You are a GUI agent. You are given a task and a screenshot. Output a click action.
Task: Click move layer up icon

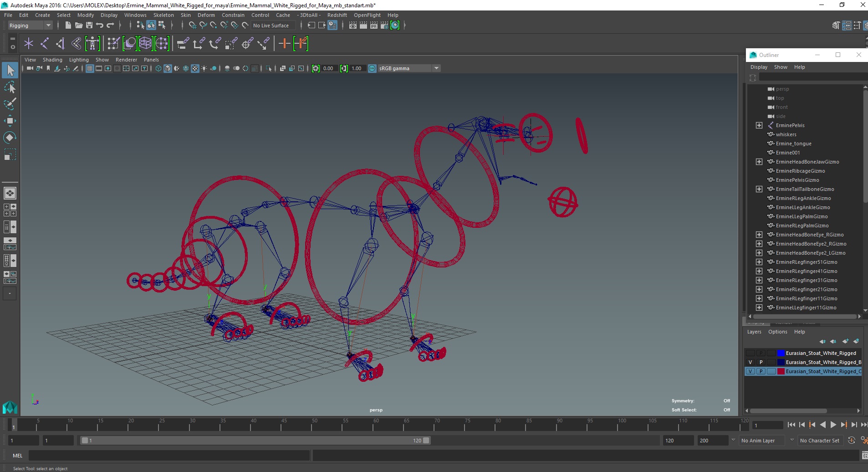tap(822, 341)
